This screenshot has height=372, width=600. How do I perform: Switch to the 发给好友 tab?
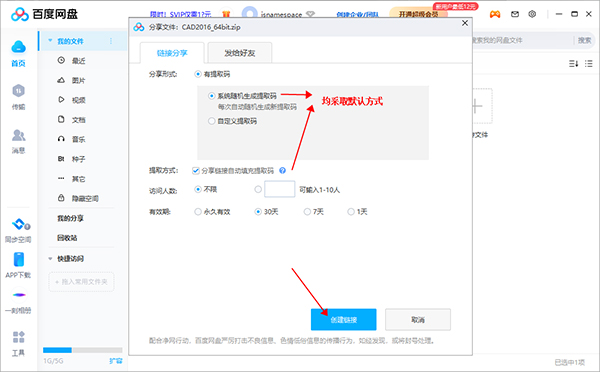tap(240, 53)
